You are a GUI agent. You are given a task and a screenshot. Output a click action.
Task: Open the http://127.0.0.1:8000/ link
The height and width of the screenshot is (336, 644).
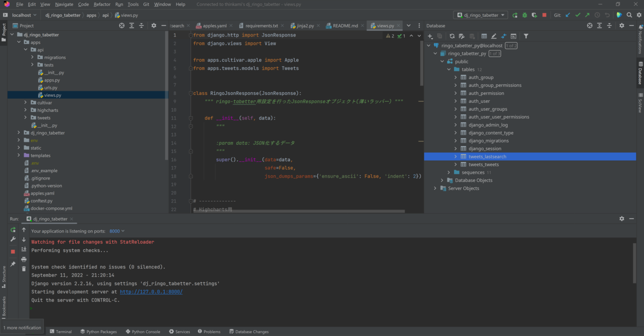(151, 292)
